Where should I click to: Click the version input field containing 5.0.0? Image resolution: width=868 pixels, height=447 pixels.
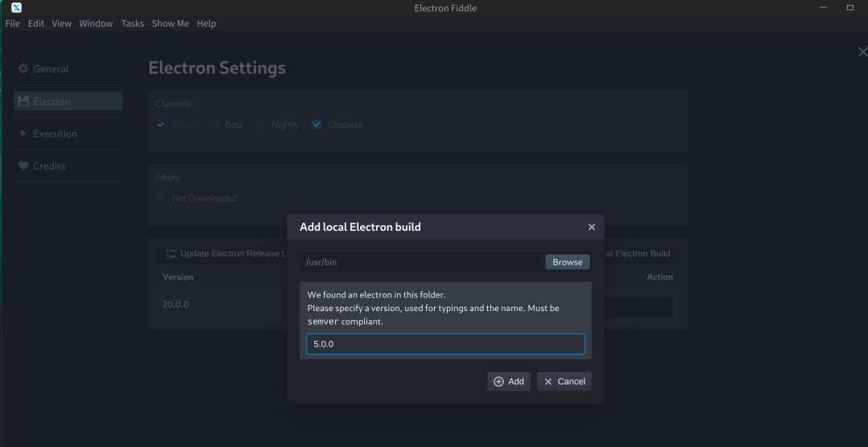click(445, 344)
